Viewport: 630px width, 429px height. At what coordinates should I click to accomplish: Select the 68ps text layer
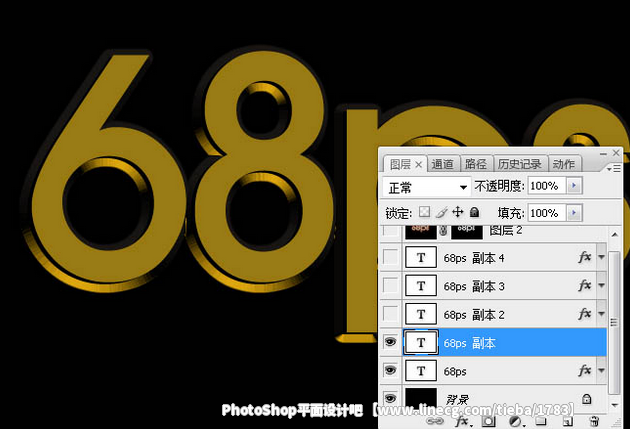(500, 371)
